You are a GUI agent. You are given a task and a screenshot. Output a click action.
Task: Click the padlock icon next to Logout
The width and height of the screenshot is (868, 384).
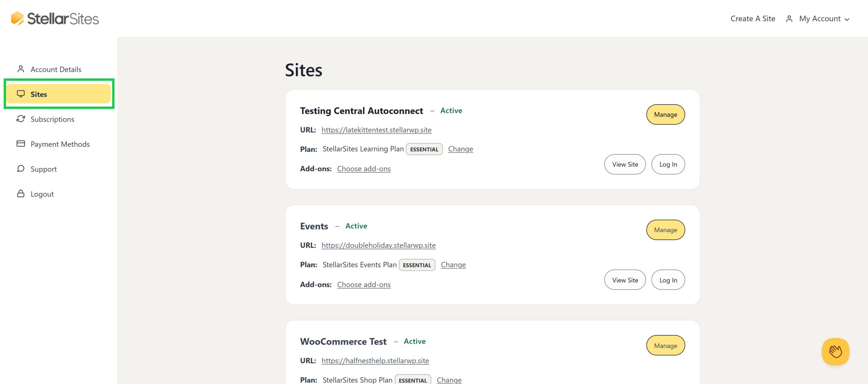(x=21, y=194)
